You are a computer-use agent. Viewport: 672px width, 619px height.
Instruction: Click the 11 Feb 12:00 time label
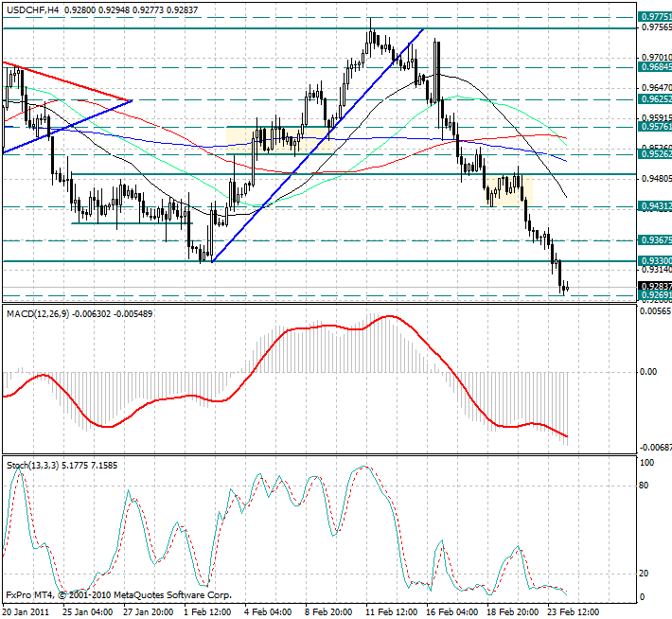pos(391,611)
